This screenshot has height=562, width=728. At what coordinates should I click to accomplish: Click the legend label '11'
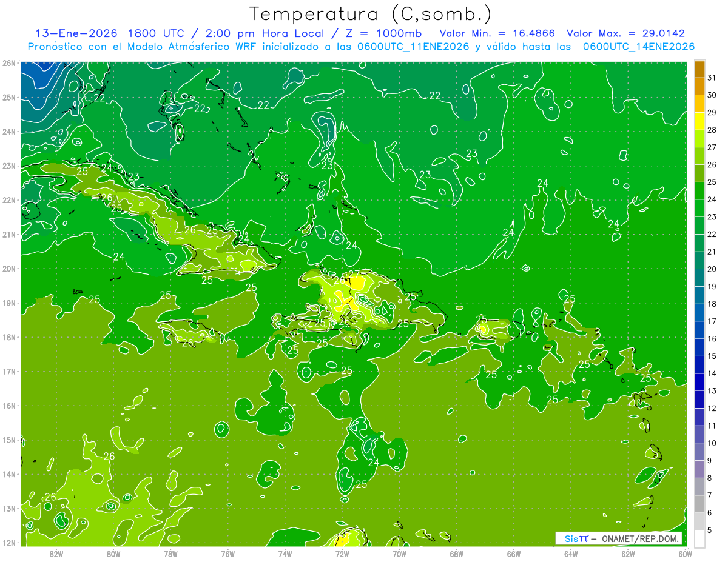(x=712, y=426)
